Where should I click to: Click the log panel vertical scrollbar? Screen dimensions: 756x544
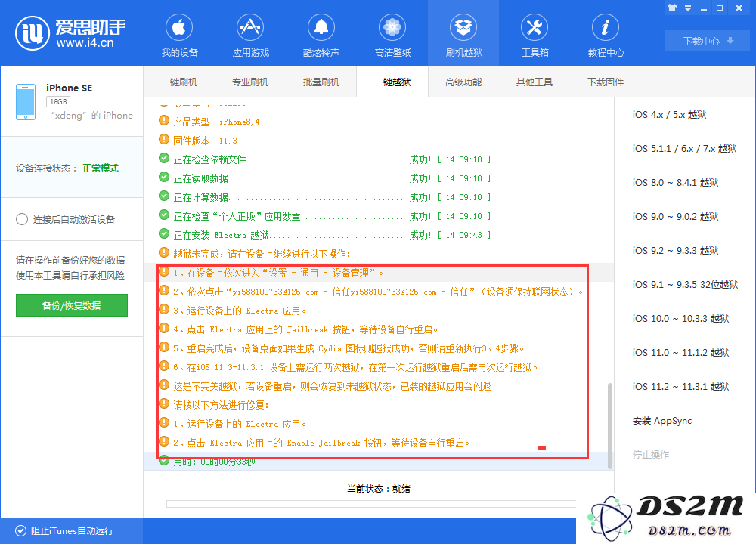point(610,425)
